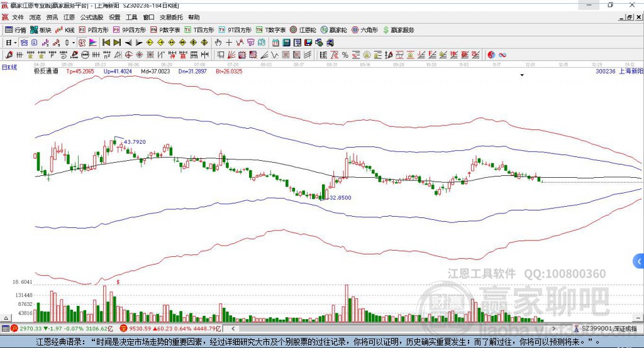Launch the 赢家轮 wheel tool

pyautogui.click(x=333, y=30)
